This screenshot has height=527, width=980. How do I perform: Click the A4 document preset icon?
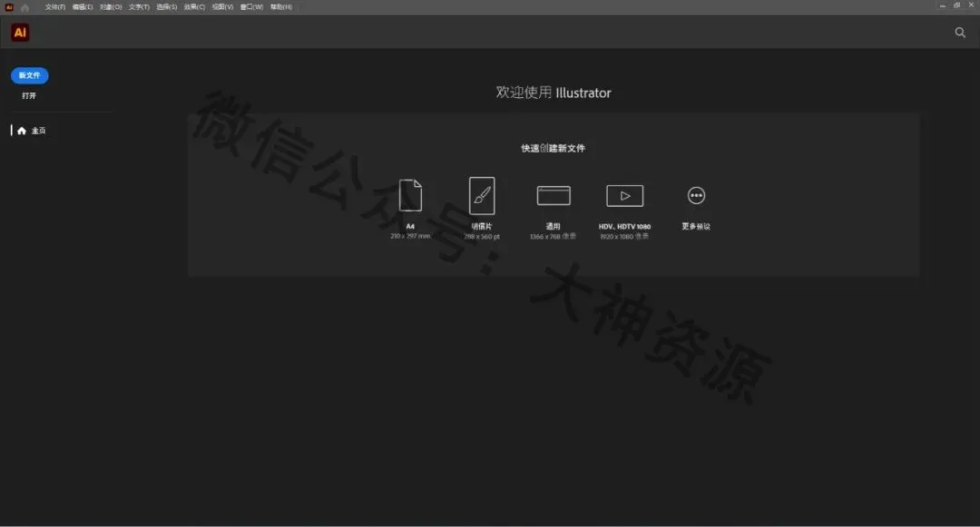click(411, 195)
